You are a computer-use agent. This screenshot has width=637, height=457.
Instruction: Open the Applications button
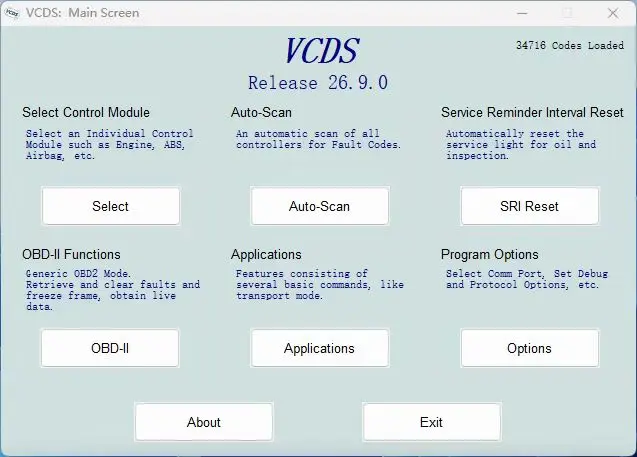point(319,348)
